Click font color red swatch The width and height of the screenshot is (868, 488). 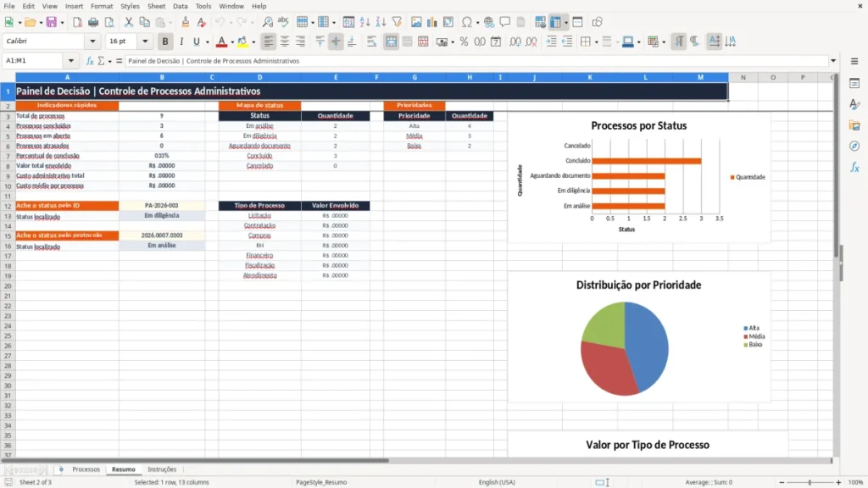click(x=221, y=42)
